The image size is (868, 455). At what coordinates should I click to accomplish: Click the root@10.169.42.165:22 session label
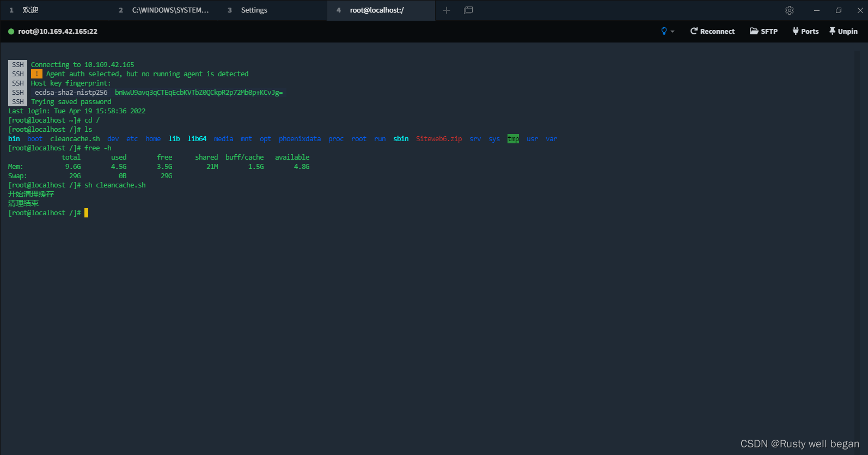pyautogui.click(x=58, y=32)
